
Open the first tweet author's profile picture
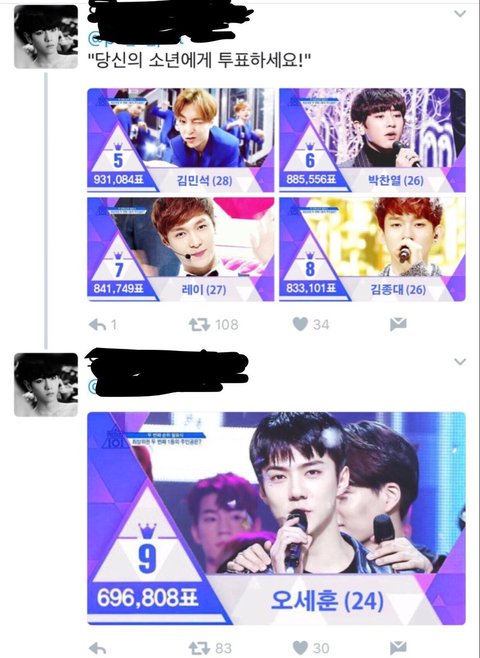[x=46, y=37]
